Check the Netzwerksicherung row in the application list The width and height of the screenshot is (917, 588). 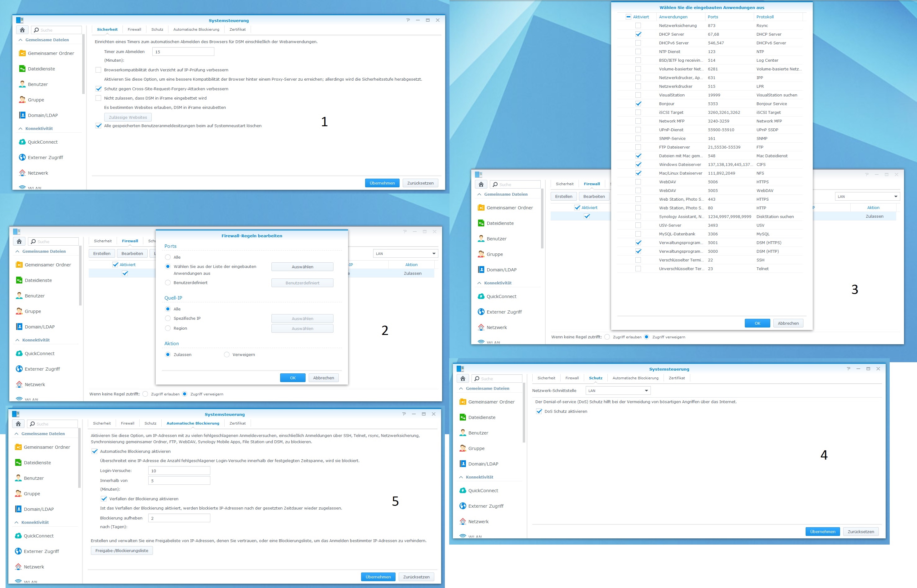point(638,25)
